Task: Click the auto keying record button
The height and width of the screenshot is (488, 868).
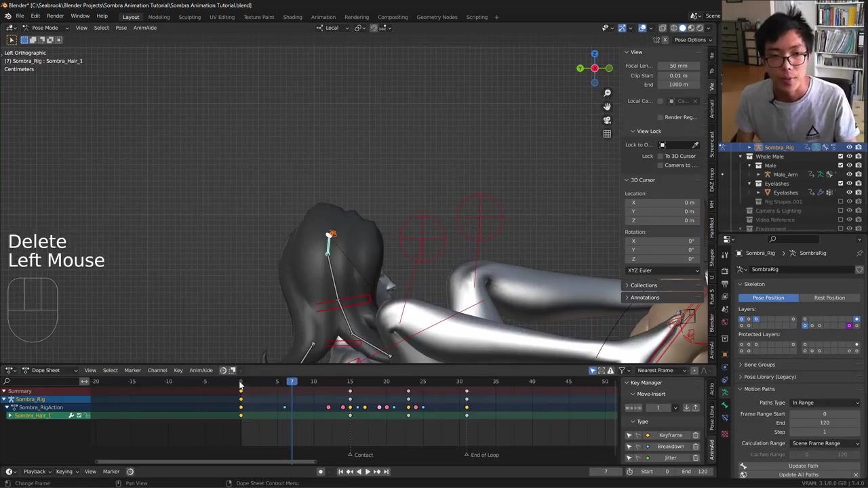Action: coord(321,472)
